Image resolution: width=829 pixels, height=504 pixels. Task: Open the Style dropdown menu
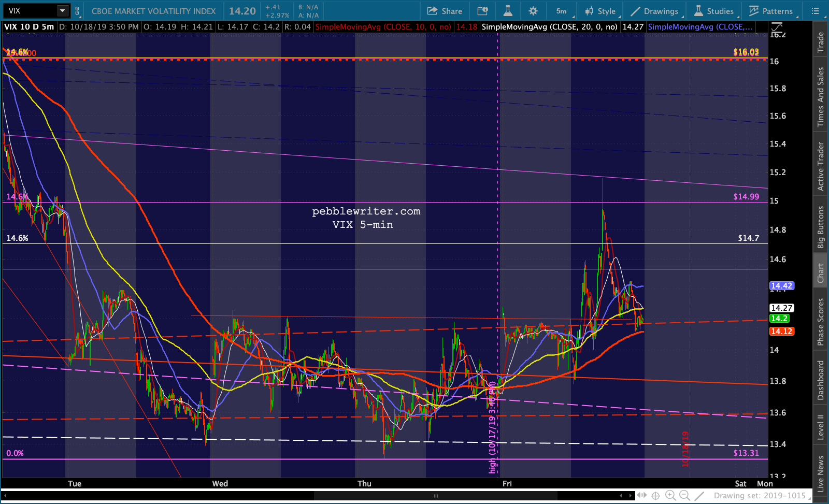pos(601,11)
